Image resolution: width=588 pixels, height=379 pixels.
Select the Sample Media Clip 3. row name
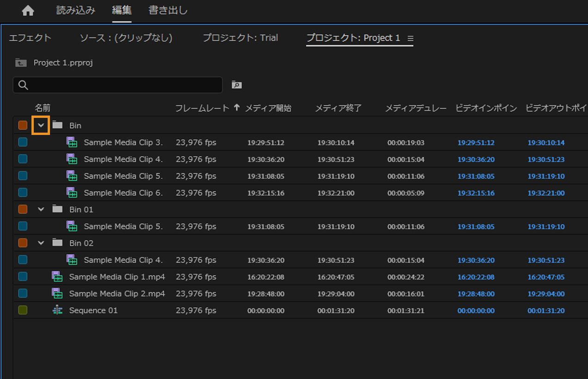(x=124, y=142)
